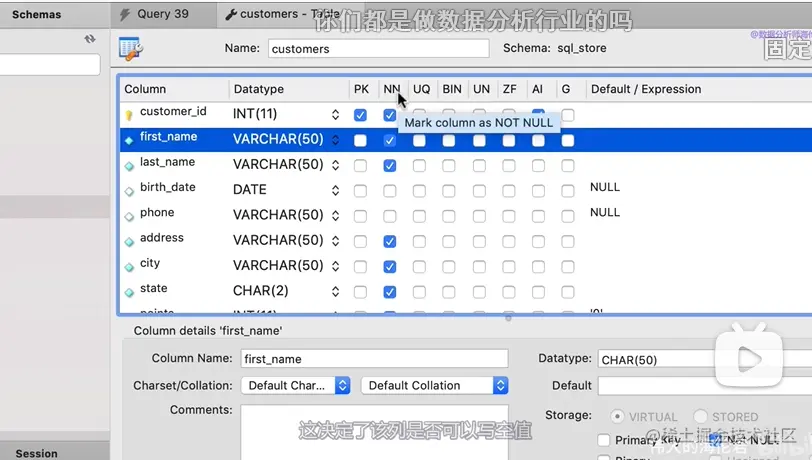This screenshot has width=812, height=460.
Task: Select the customer_id column row name
Action: [173, 111]
